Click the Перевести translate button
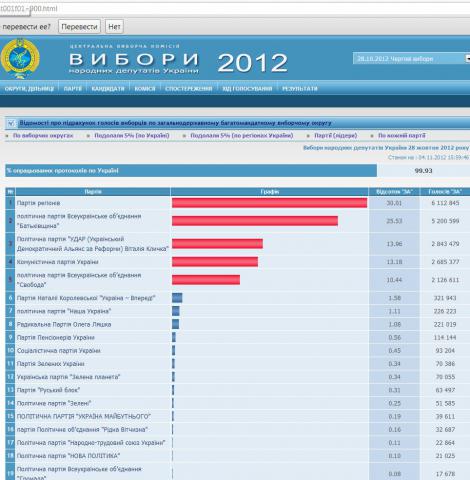 [x=79, y=27]
